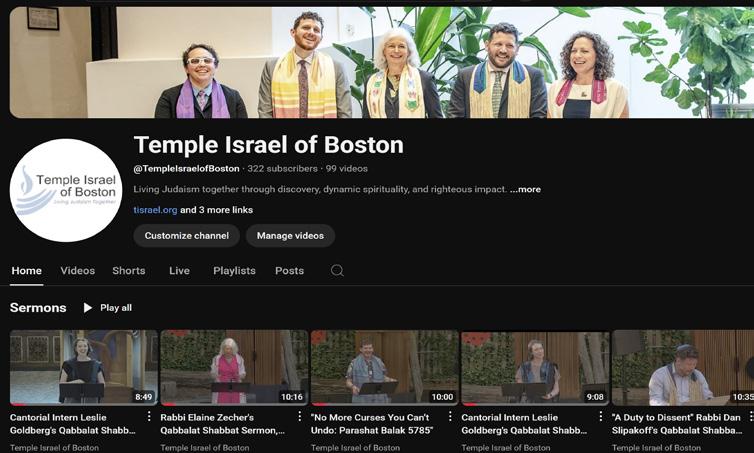Click the 10:00 duration badge
Image resolution: width=754 pixels, height=453 pixels.
click(442, 397)
